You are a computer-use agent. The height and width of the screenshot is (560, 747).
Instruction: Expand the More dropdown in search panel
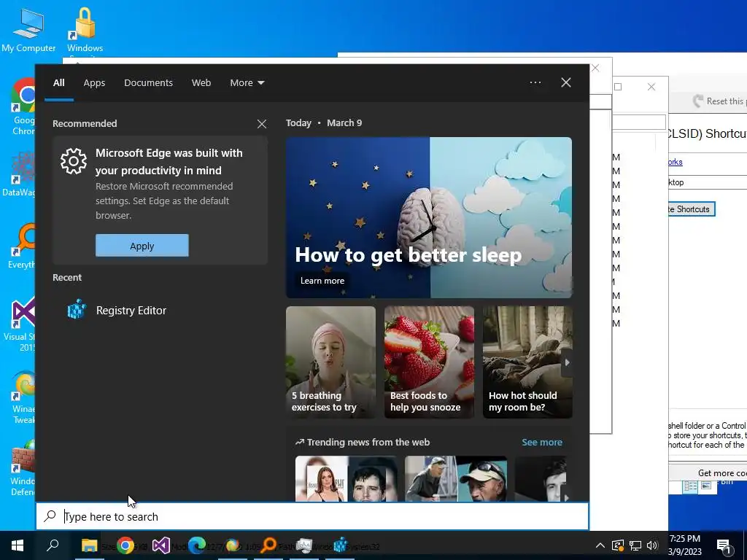pos(247,83)
